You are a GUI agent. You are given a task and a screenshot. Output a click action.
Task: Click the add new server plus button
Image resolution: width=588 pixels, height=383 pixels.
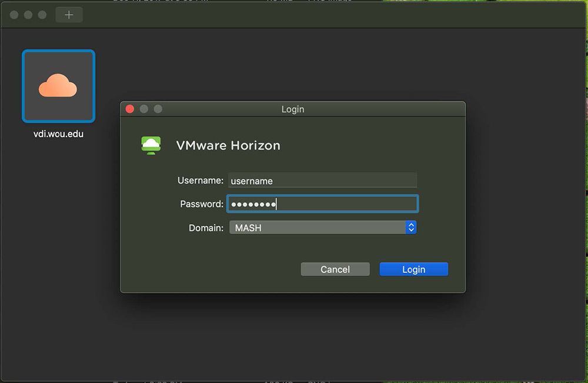coord(69,14)
